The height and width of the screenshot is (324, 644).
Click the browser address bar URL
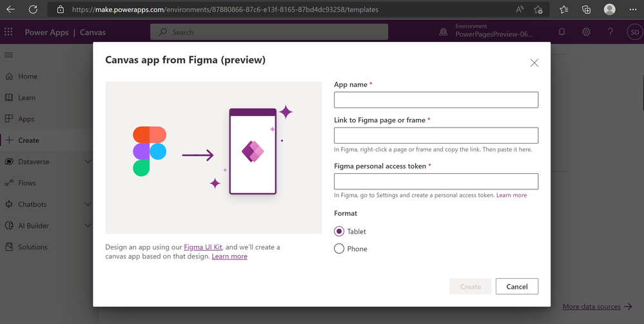pyautogui.click(x=225, y=9)
